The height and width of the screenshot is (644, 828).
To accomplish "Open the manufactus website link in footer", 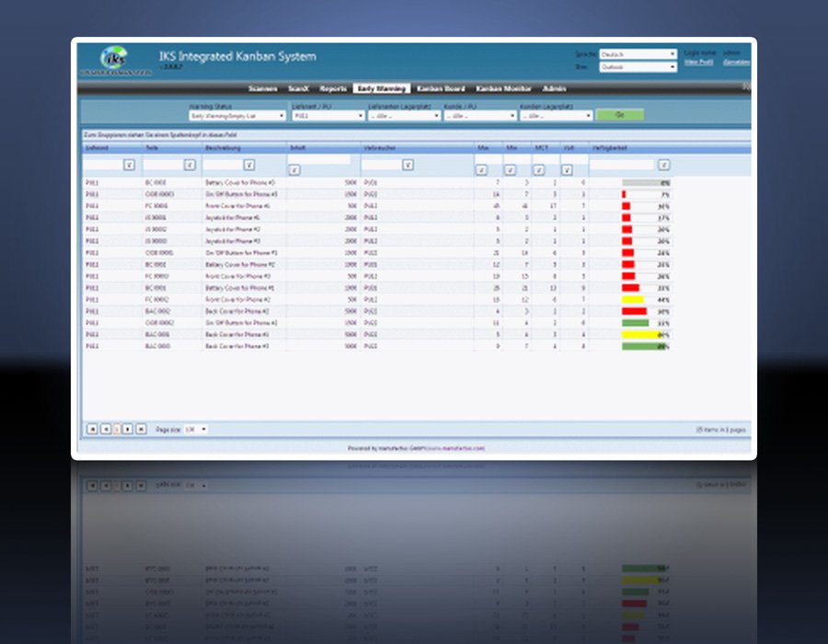I will tap(455, 448).
